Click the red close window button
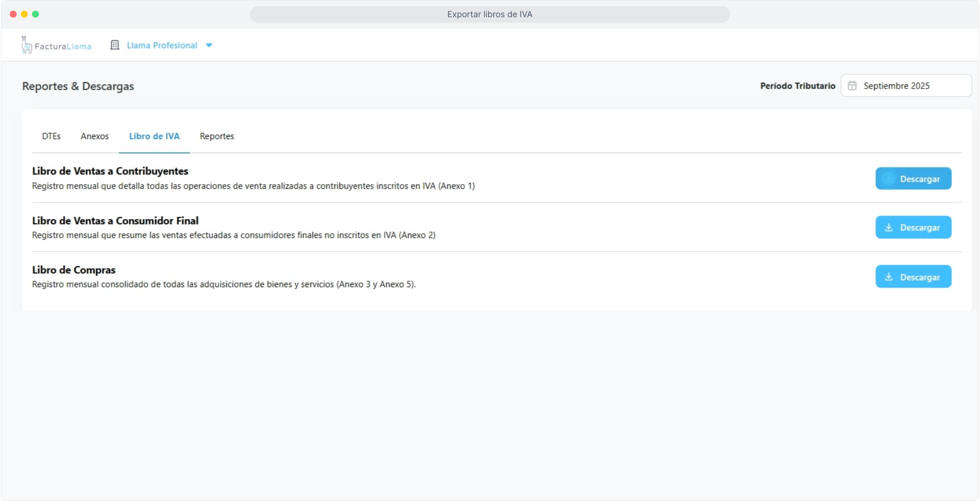Image resolution: width=980 pixels, height=501 pixels. [13, 14]
